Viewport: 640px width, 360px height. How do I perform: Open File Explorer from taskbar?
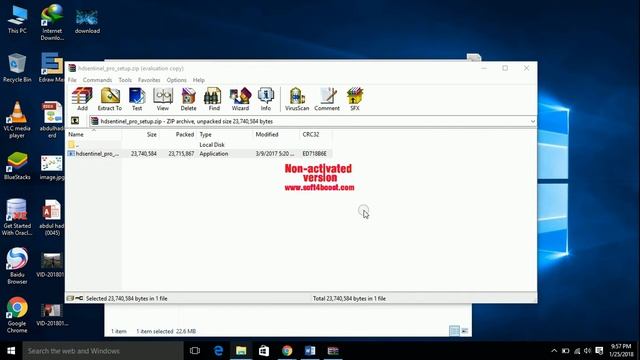[241, 351]
